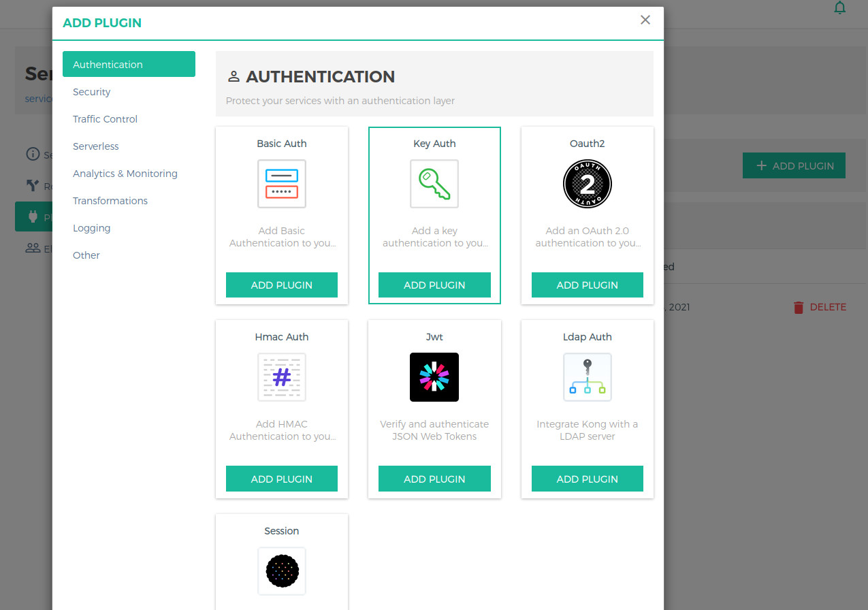Image resolution: width=868 pixels, height=610 pixels.
Task: Click the Session plugin icon
Action: (x=282, y=571)
